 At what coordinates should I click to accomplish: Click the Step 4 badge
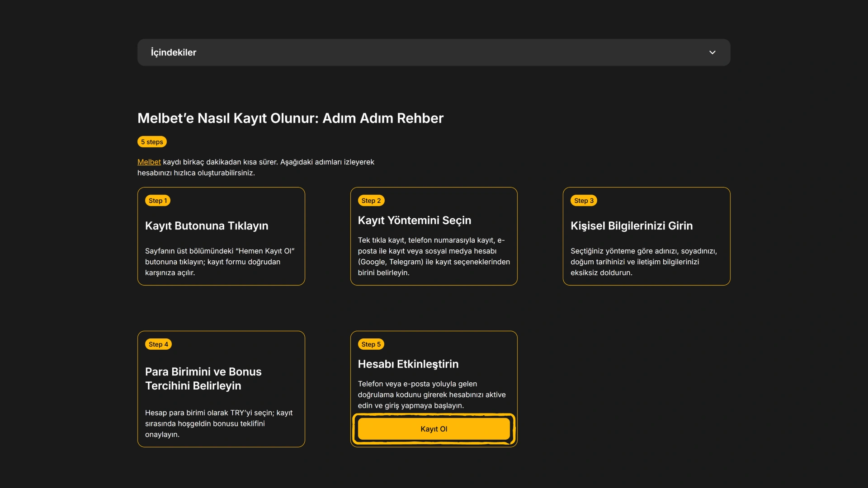(158, 344)
